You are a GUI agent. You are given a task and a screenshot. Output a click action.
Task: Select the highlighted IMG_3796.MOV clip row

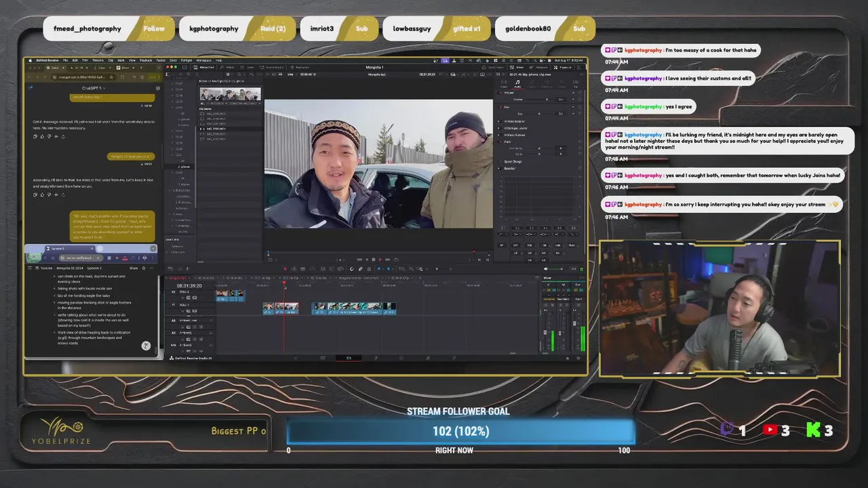[229, 129]
